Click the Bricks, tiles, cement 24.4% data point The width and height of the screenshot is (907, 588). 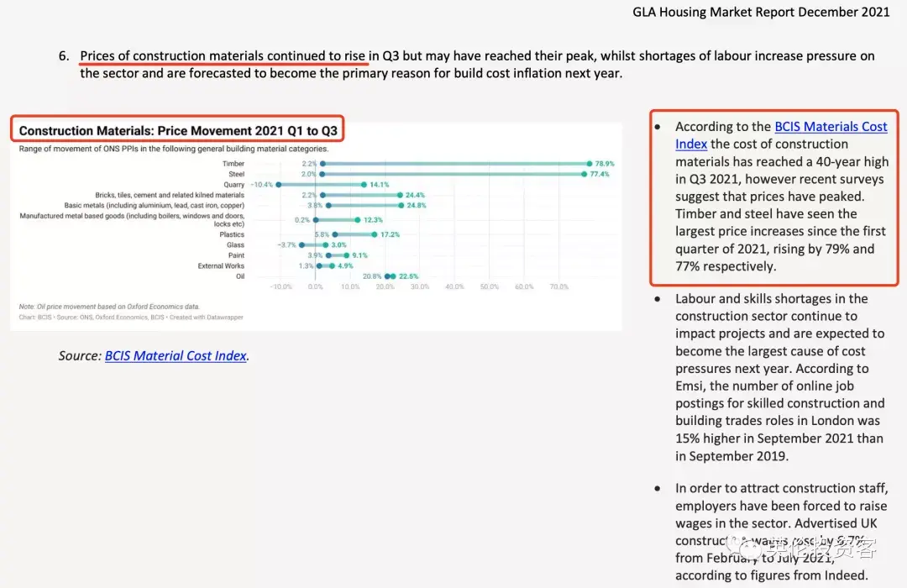401,195
